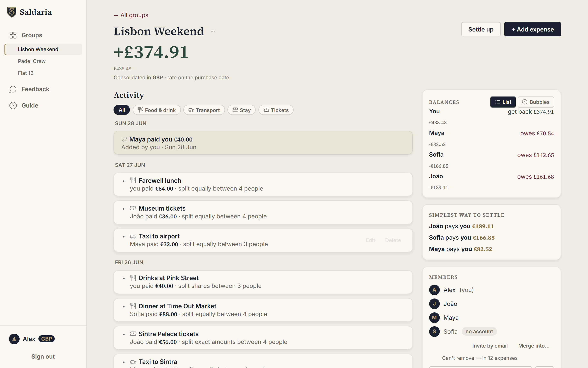Click João's avatar in Members
Screen dimensions: 588x368
[434, 304]
